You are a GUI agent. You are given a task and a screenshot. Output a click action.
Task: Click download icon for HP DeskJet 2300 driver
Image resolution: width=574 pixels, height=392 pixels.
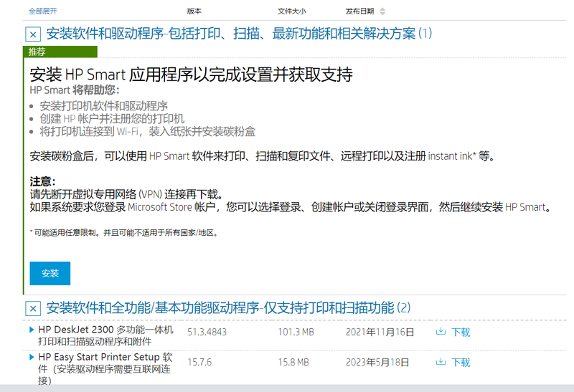tap(441, 332)
